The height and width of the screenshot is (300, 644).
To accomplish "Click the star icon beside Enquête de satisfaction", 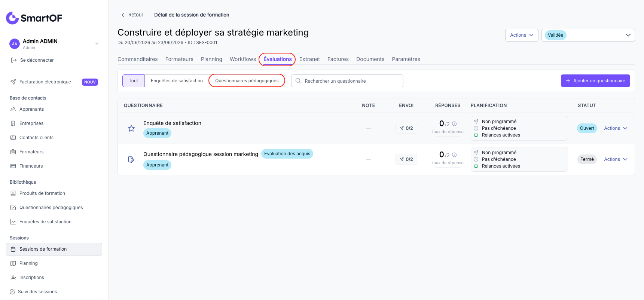I will click(x=131, y=128).
